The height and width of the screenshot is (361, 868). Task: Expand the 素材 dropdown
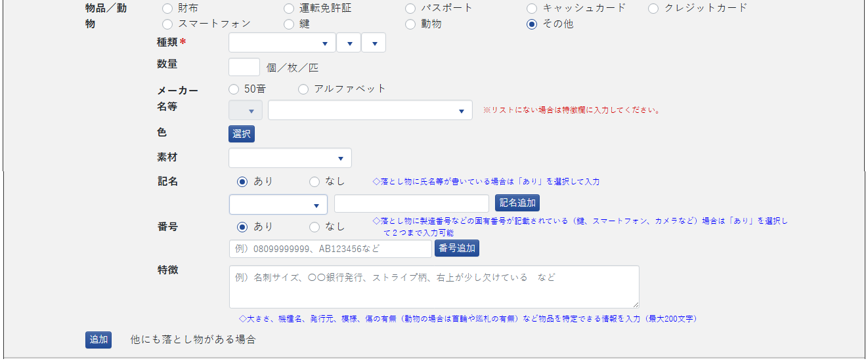point(290,158)
